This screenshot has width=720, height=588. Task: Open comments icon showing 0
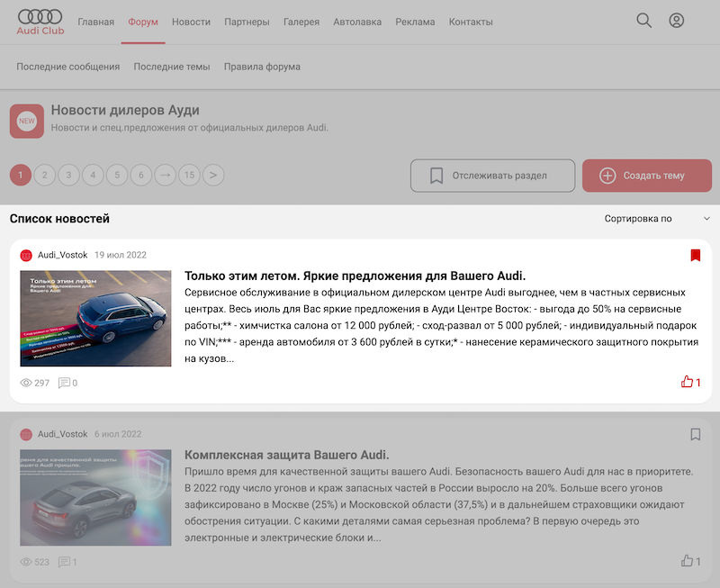pos(64,383)
